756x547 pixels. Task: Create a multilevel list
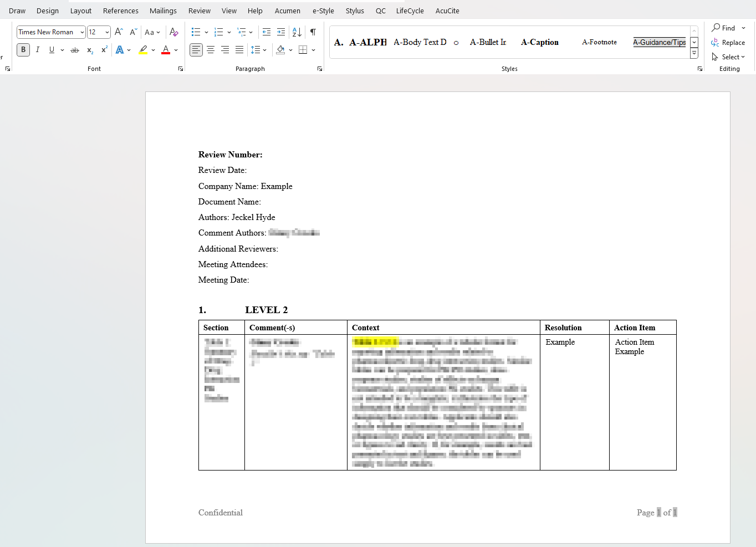tap(241, 32)
